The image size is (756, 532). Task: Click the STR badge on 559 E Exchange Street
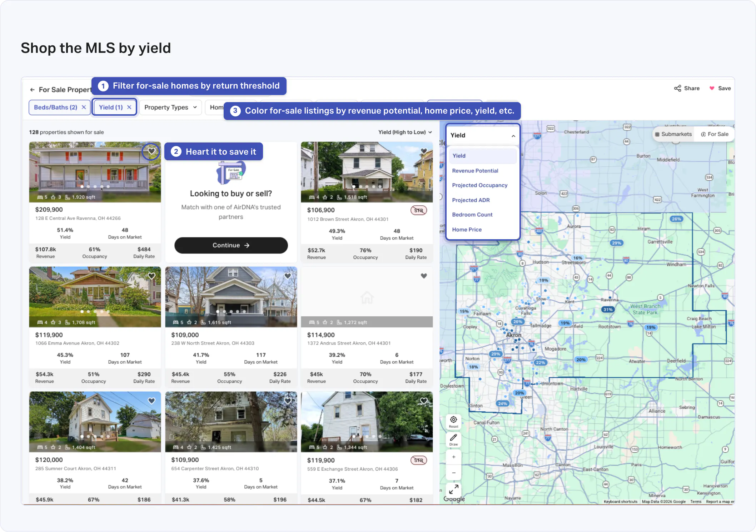[419, 461]
